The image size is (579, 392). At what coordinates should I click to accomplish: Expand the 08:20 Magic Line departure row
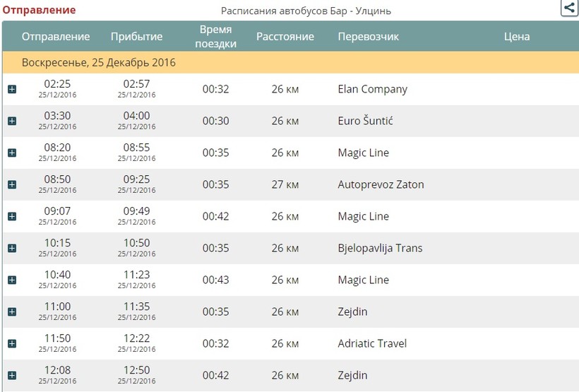[x=12, y=153]
